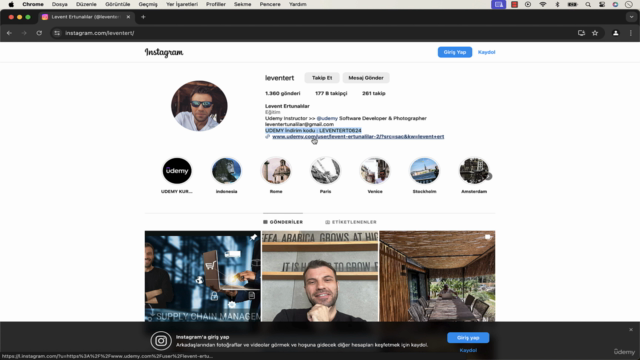Image resolution: width=640 pixels, height=360 pixels.
Task: Open the Dosya menu
Action: (60, 4)
